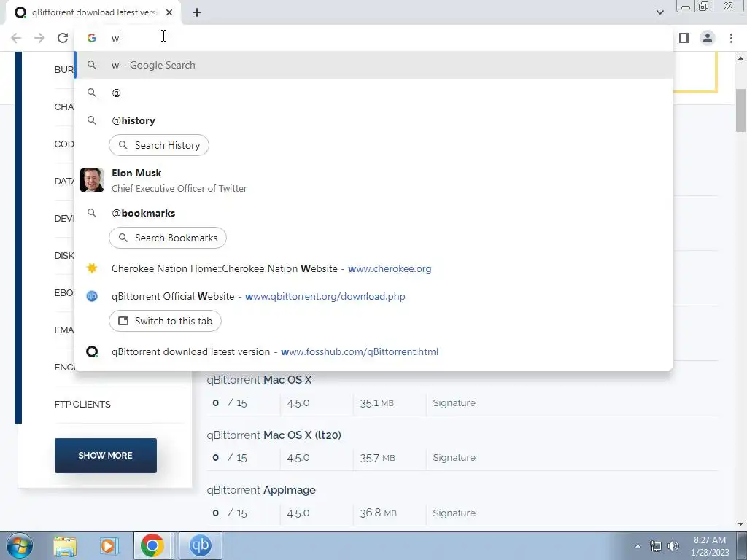Click the qBittorrent favicon in suggestions

[92, 296]
